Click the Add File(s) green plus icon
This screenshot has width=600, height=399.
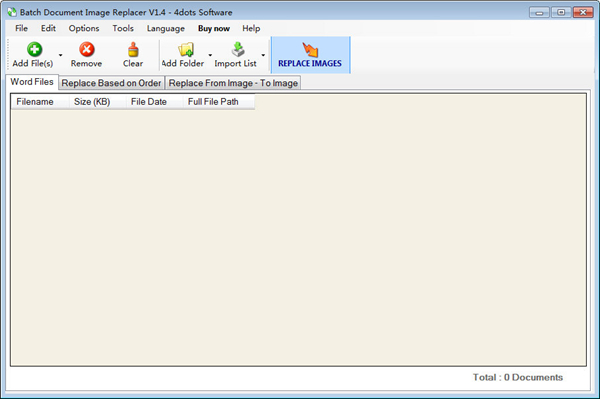point(34,49)
